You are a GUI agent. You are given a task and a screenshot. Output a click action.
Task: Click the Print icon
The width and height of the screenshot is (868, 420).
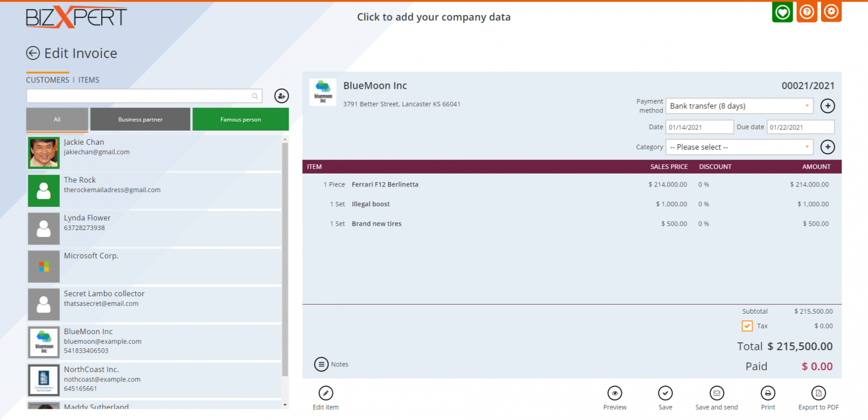[x=767, y=393]
